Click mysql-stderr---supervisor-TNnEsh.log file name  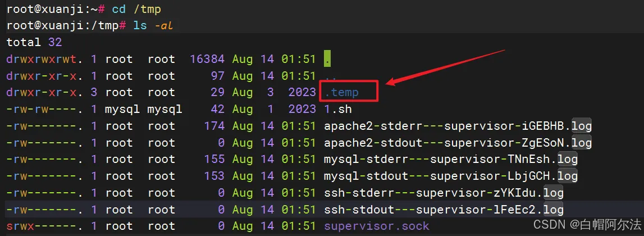point(450,159)
